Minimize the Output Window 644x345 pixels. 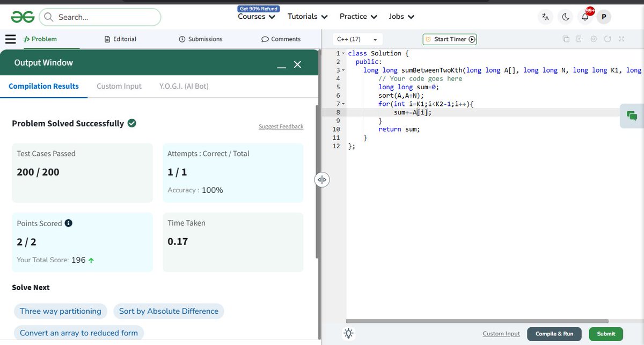(x=281, y=67)
